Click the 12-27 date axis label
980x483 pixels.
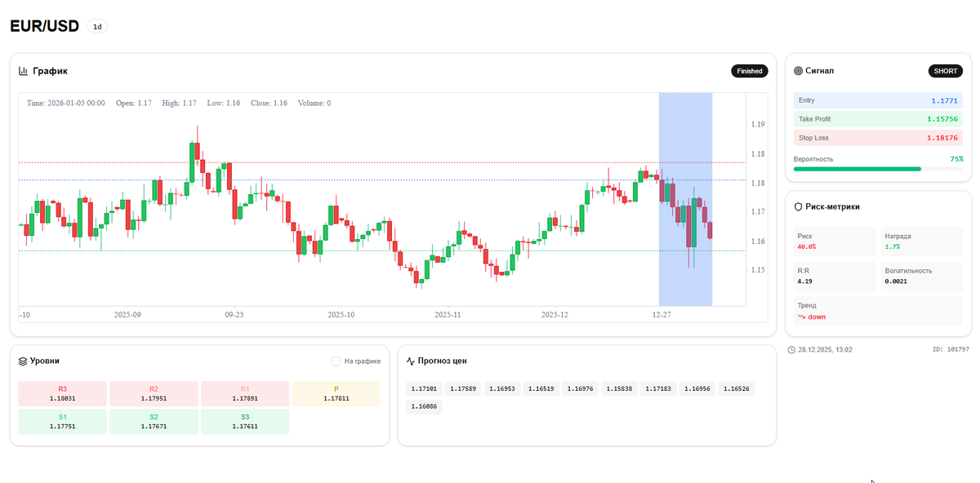click(662, 314)
